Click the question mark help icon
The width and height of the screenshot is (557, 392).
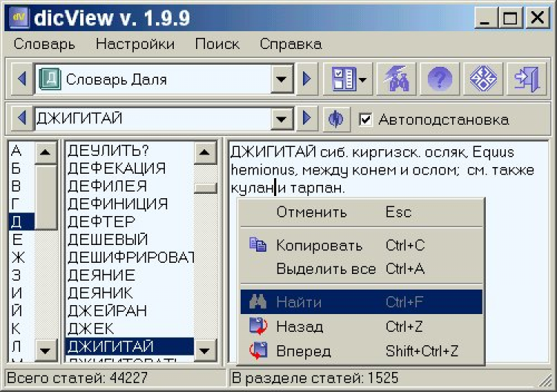point(440,79)
